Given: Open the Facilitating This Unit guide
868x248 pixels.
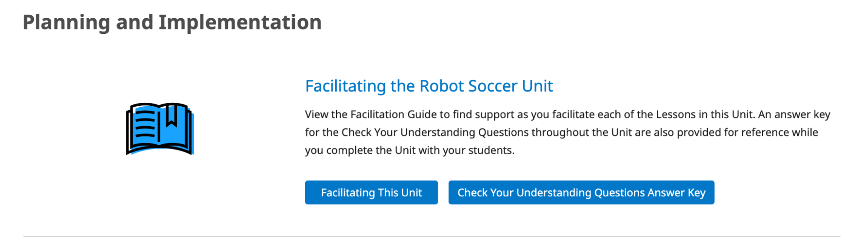Looking at the screenshot, I should tap(371, 193).
